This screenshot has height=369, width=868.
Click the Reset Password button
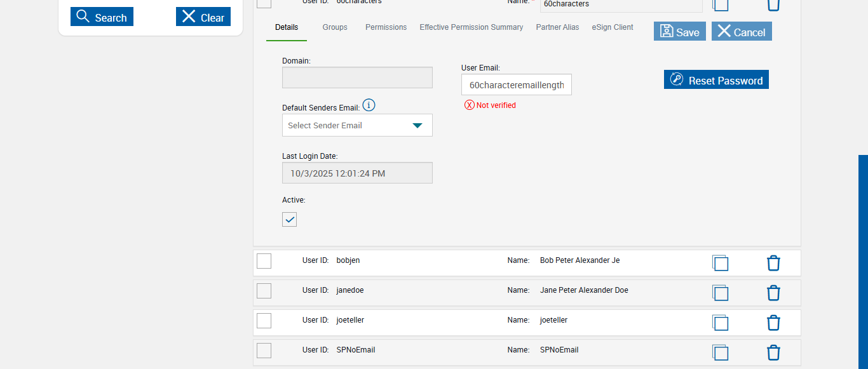(716, 80)
